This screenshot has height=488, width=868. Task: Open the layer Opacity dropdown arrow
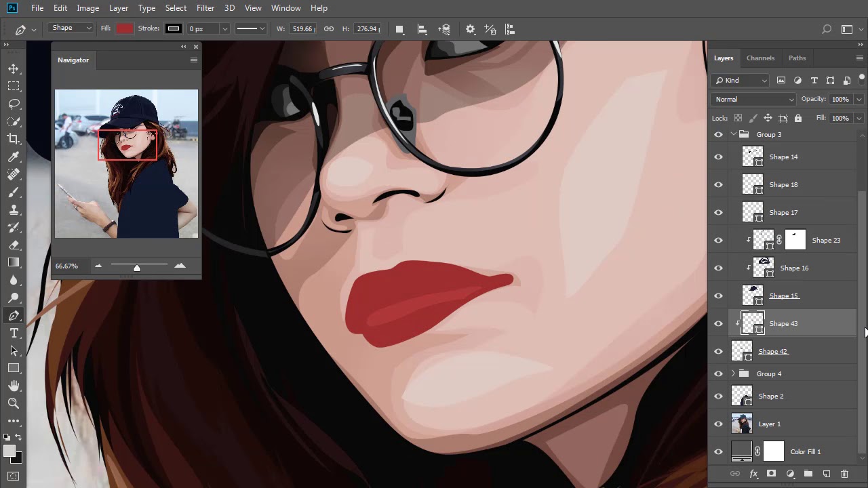coord(859,99)
